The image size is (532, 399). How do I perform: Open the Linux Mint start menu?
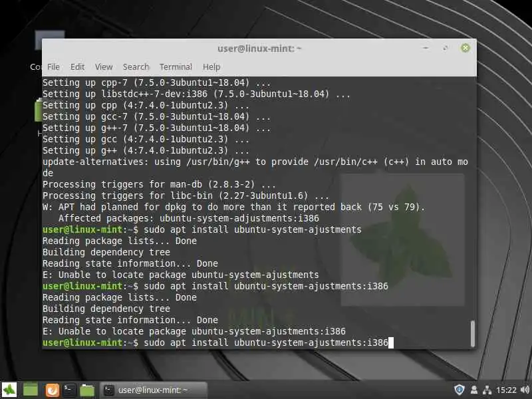coord(9,390)
